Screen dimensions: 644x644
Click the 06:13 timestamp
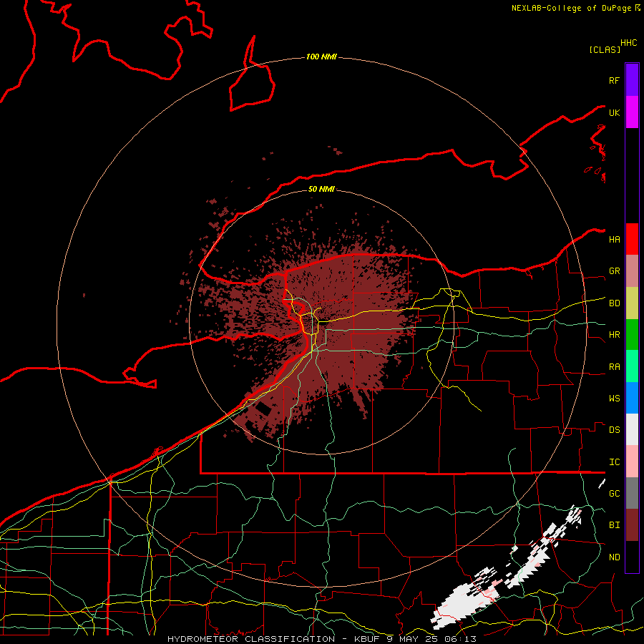[x=460, y=639]
